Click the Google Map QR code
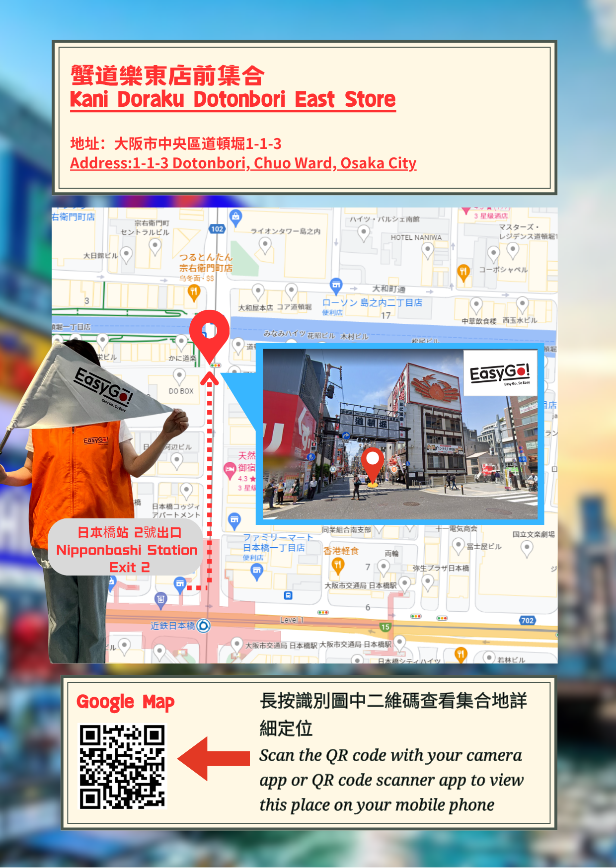The height and width of the screenshot is (868, 616). (x=122, y=766)
